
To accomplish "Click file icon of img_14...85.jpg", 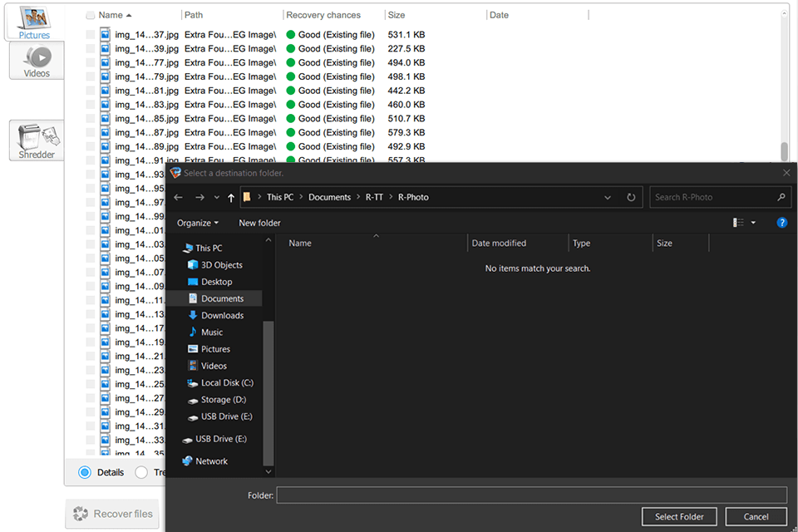I will tap(105, 119).
